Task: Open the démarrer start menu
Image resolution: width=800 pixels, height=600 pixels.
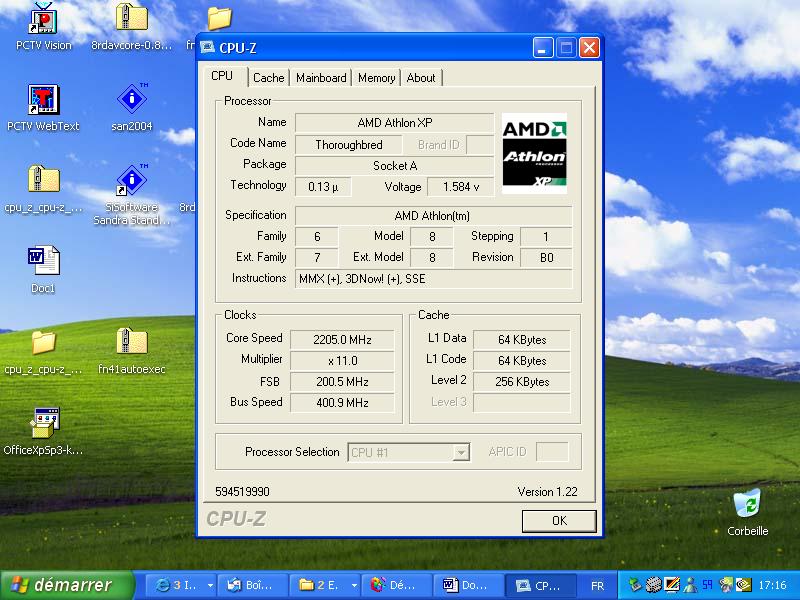Action: coord(67,585)
